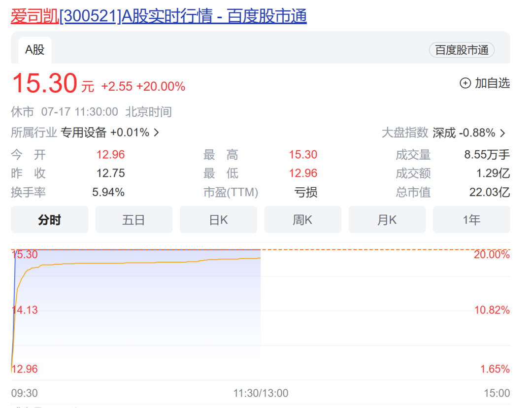Open the 爱司凯[300521] stock title link
Viewport: 532px width, 408px height.
pyautogui.click(x=159, y=16)
